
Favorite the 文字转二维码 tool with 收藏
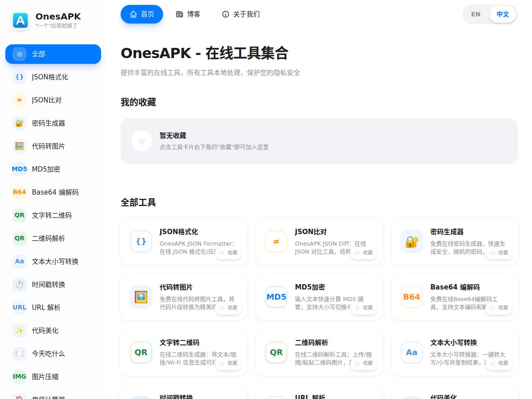coord(228,363)
